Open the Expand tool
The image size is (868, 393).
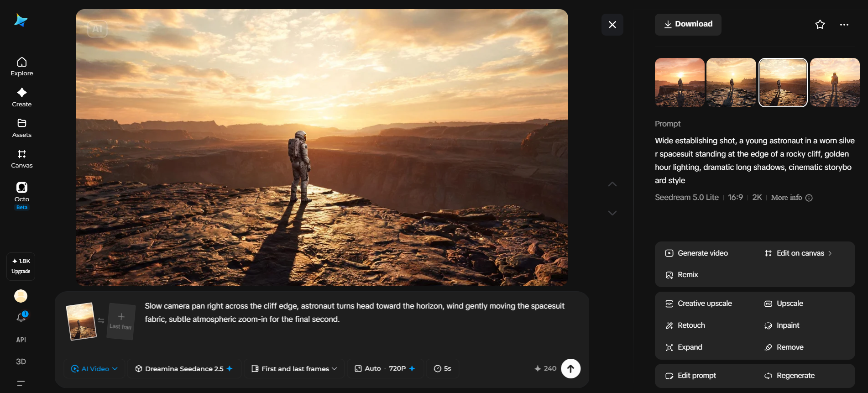[684, 347]
